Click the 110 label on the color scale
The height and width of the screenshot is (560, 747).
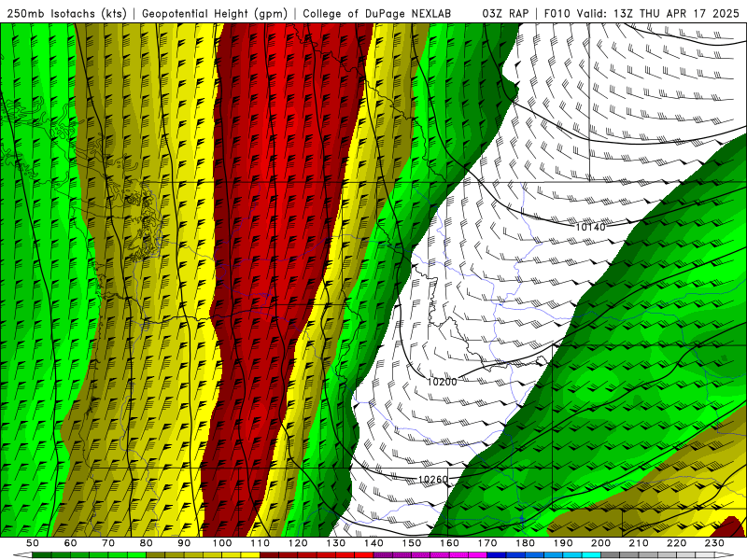[261, 543]
